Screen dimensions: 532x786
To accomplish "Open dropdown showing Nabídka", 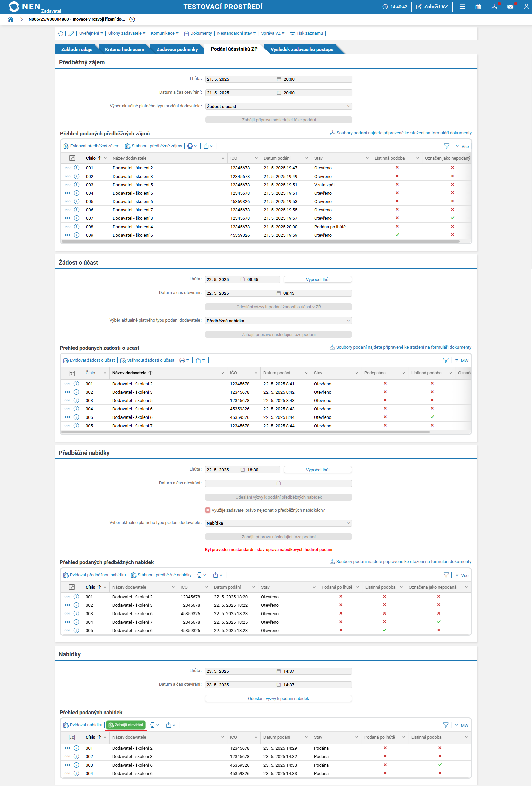I will coord(278,523).
